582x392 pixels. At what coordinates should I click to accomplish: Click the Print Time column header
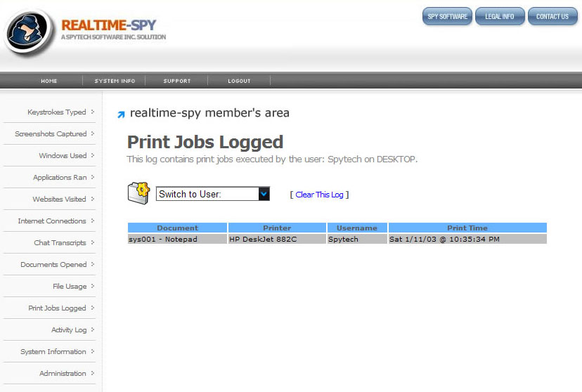[467, 228]
